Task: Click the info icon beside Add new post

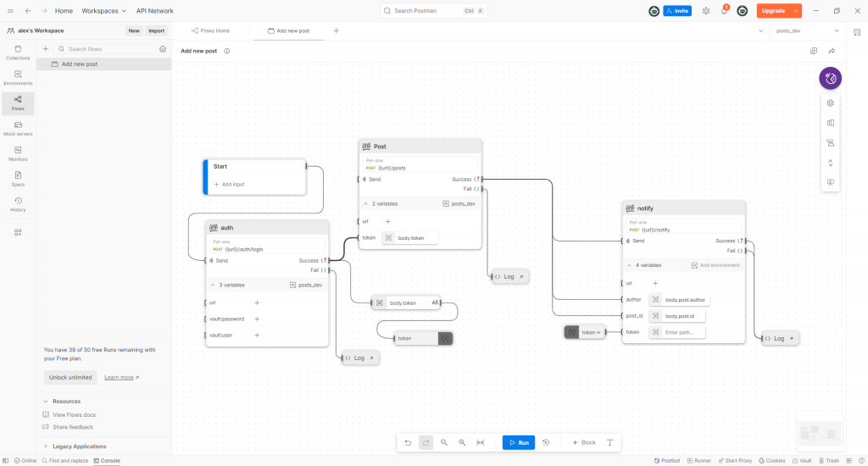Action: click(x=227, y=51)
